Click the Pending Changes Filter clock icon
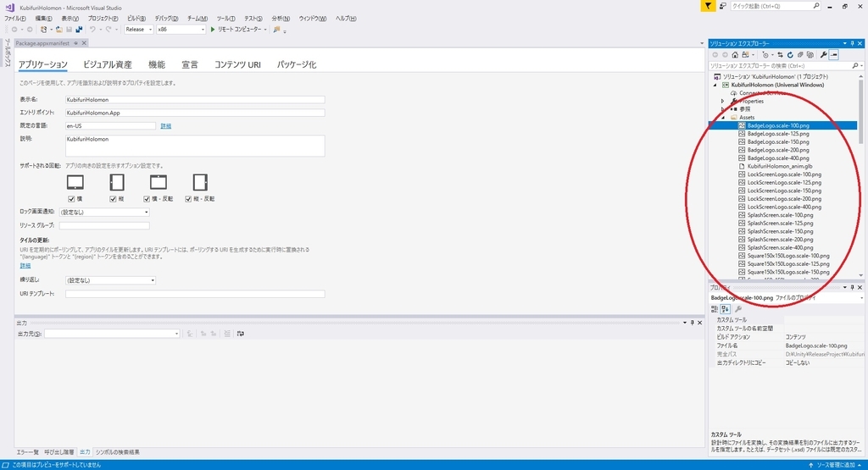This screenshot has width=868, height=470. coord(765,55)
